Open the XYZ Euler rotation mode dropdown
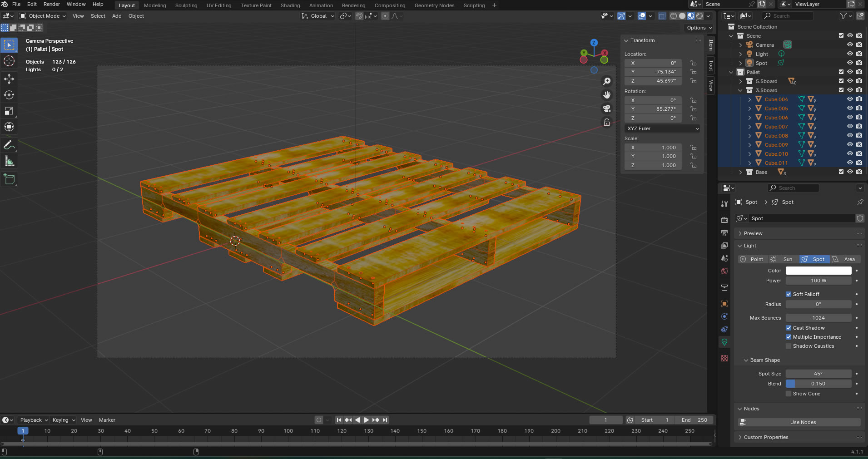868x459 pixels. pos(662,128)
